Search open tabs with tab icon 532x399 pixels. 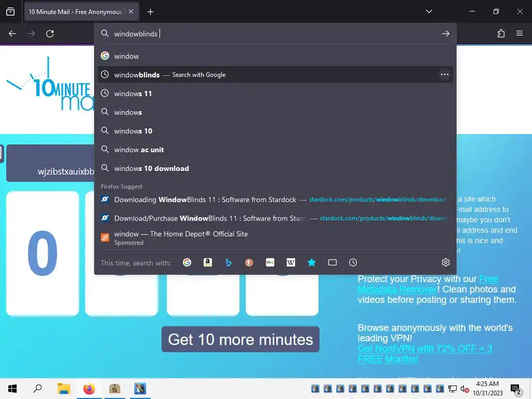click(332, 262)
